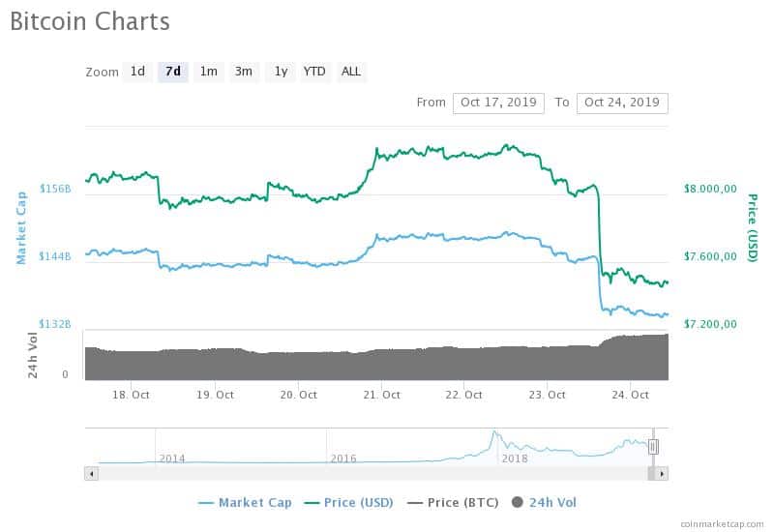Image resolution: width=774 pixels, height=532 pixels.
Task: Click the 2016 marker in navigator
Action: pyautogui.click(x=343, y=458)
